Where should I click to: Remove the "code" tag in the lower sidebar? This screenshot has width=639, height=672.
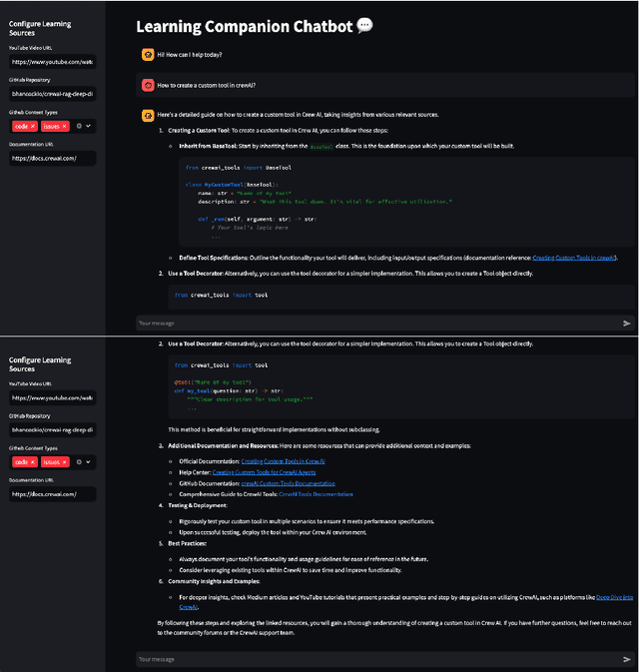[x=33, y=461]
